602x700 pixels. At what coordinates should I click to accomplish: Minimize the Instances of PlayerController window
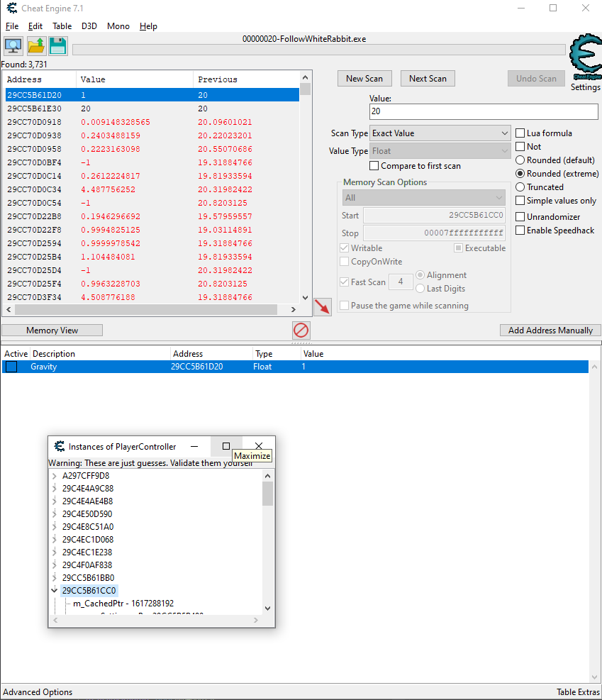(x=194, y=446)
